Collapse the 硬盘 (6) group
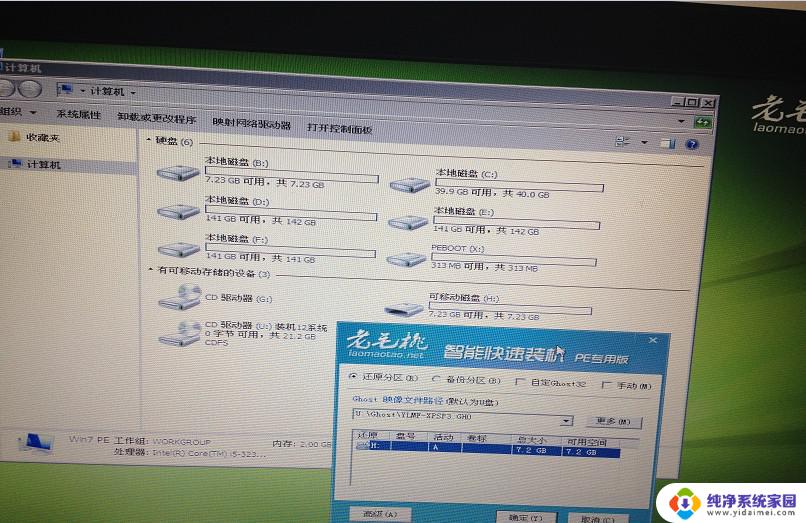Image resolution: width=806 pixels, height=523 pixels. (149, 139)
